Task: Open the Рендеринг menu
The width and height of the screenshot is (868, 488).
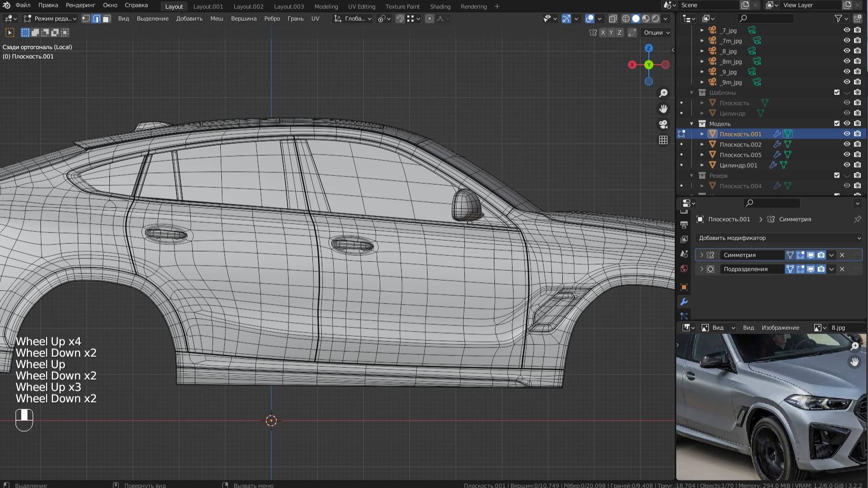Action: (80, 5)
